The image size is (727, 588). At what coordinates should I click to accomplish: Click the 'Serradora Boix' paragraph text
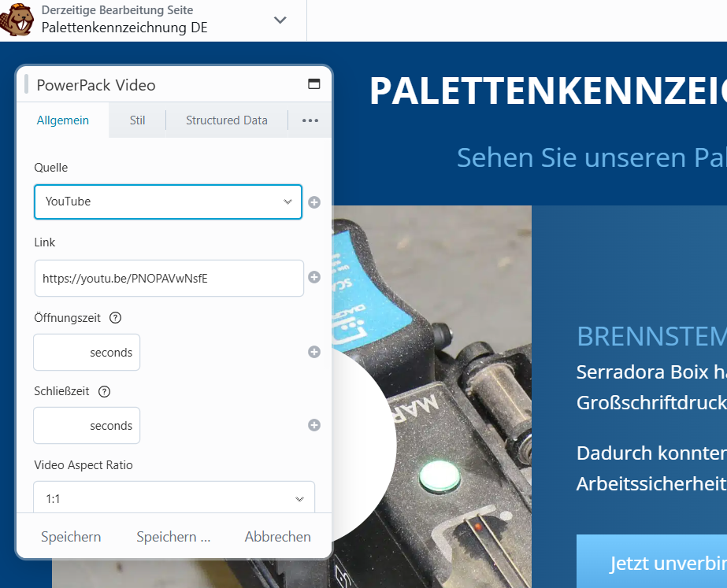651,372
